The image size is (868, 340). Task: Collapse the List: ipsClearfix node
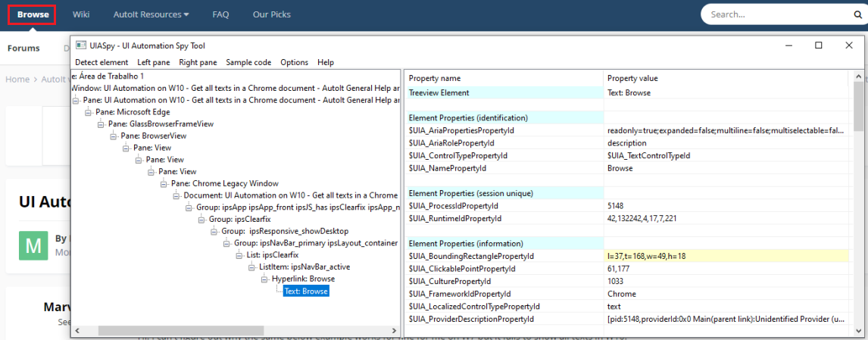point(239,255)
